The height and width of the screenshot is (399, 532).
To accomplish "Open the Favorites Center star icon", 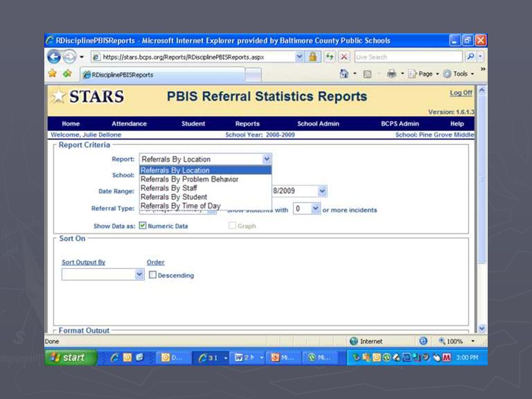I will (53, 73).
